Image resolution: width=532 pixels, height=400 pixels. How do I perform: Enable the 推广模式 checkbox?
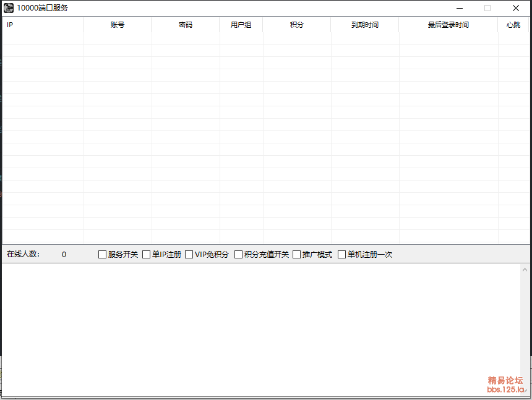297,255
